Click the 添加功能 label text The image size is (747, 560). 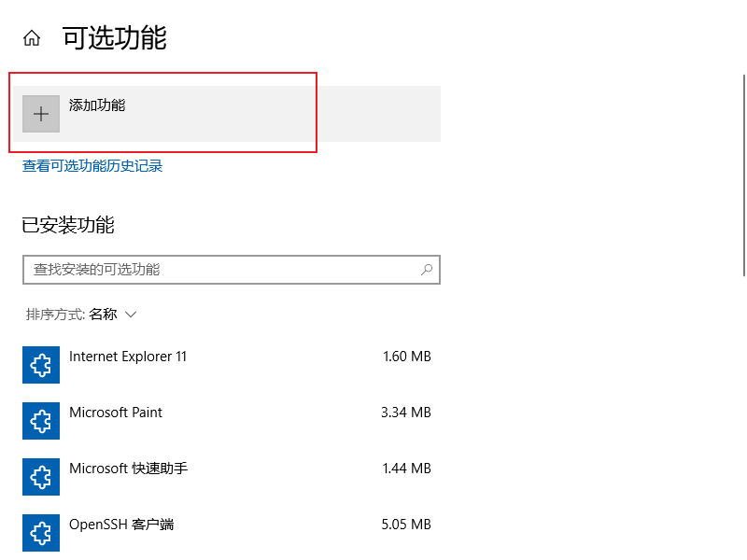tap(97, 105)
